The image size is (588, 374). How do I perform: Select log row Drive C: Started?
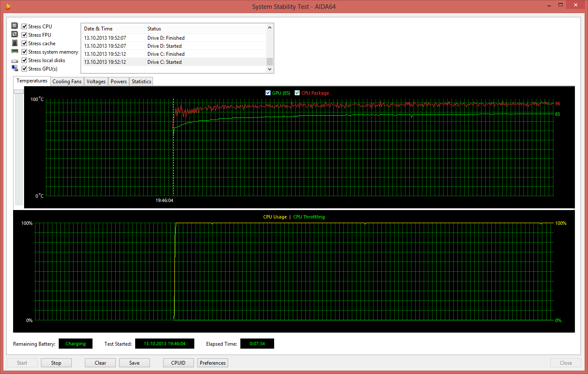(174, 62)
